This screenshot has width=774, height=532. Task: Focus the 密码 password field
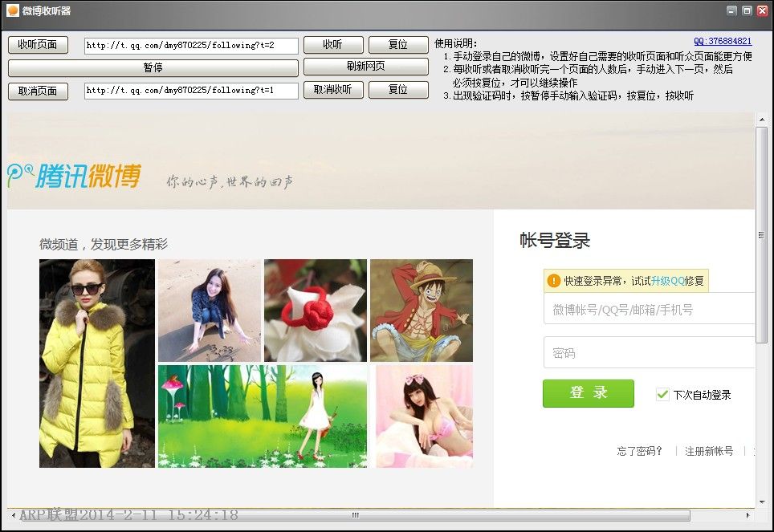point(649,353)
